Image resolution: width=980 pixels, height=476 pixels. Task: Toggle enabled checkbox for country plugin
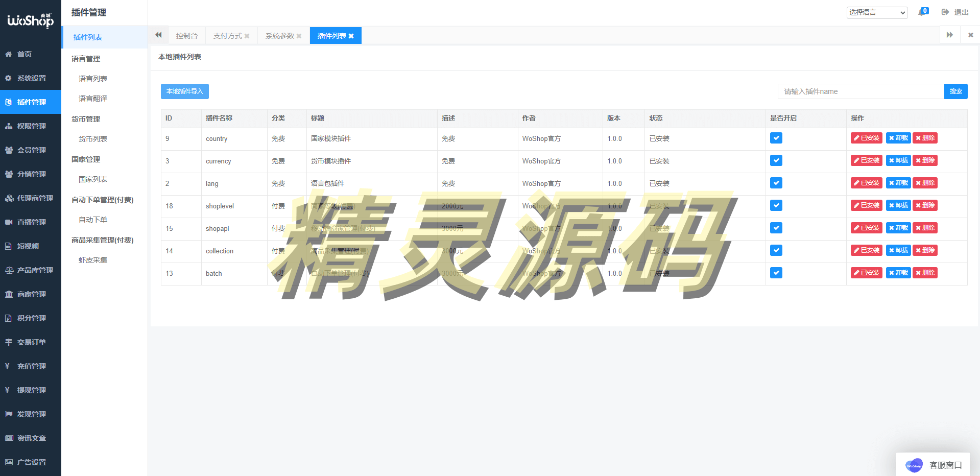pyautogui.click(x=776, y=138)
